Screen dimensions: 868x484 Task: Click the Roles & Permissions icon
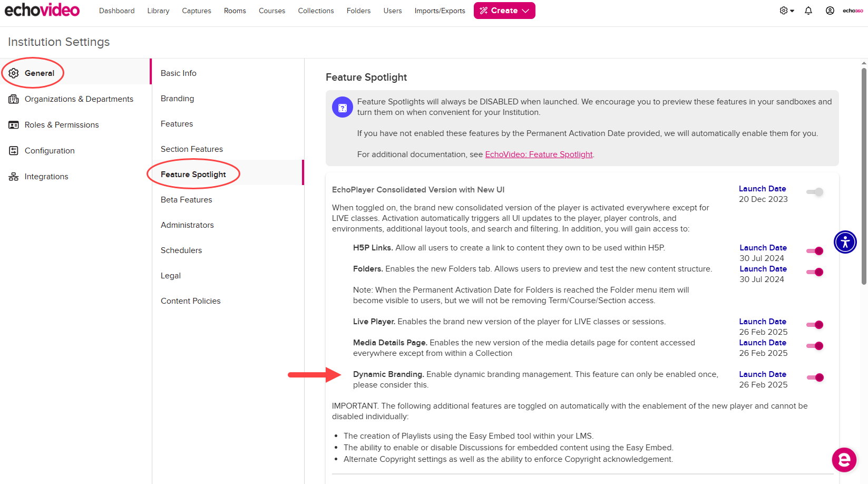pyautogui.click(x=14, y=125)
